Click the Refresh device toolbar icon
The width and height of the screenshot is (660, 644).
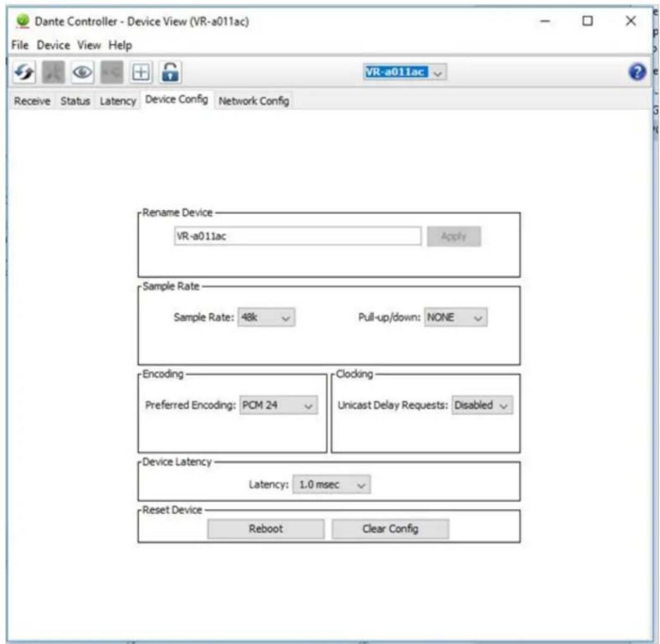tap(24, 72)
